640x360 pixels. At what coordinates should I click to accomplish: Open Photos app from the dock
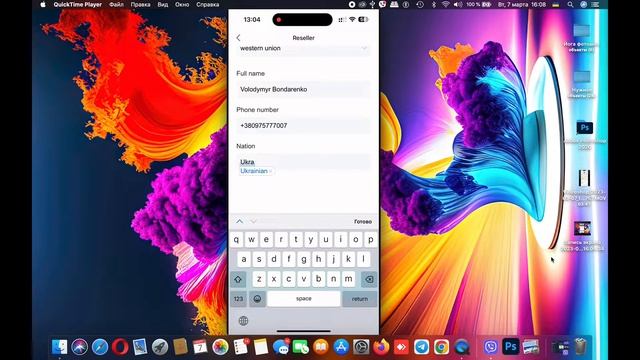click(x=220, y=347)
